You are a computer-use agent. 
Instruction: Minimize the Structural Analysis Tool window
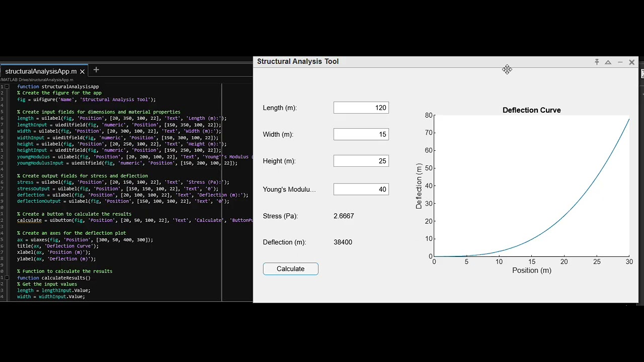[620, 62]
